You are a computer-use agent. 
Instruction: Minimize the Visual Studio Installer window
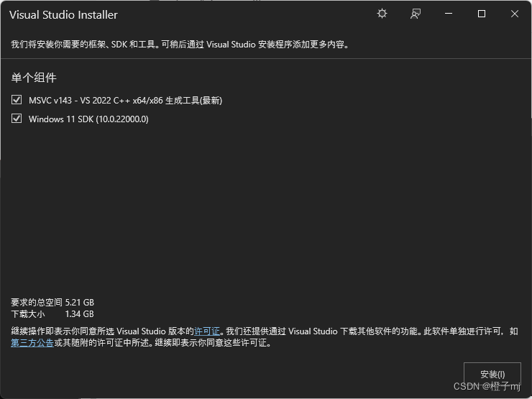449,14
